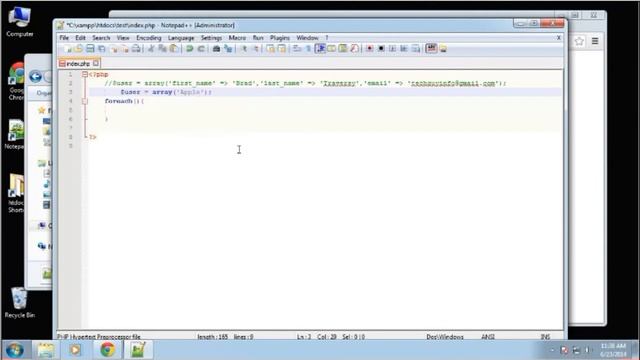Click the Open file toolbar icon
This screenshot has width=640, height=360.
tap(79, 49)
